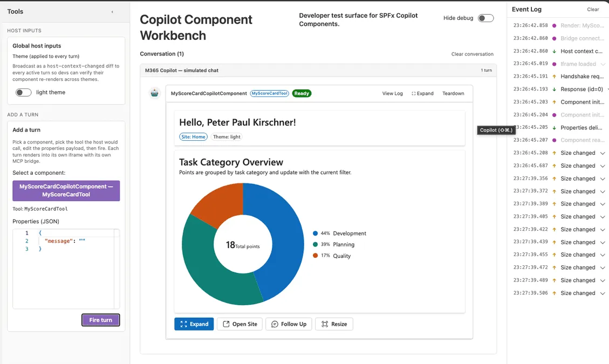Click purple dot of Bridge connect entry
609x364 pixels.
pos(554,38)
